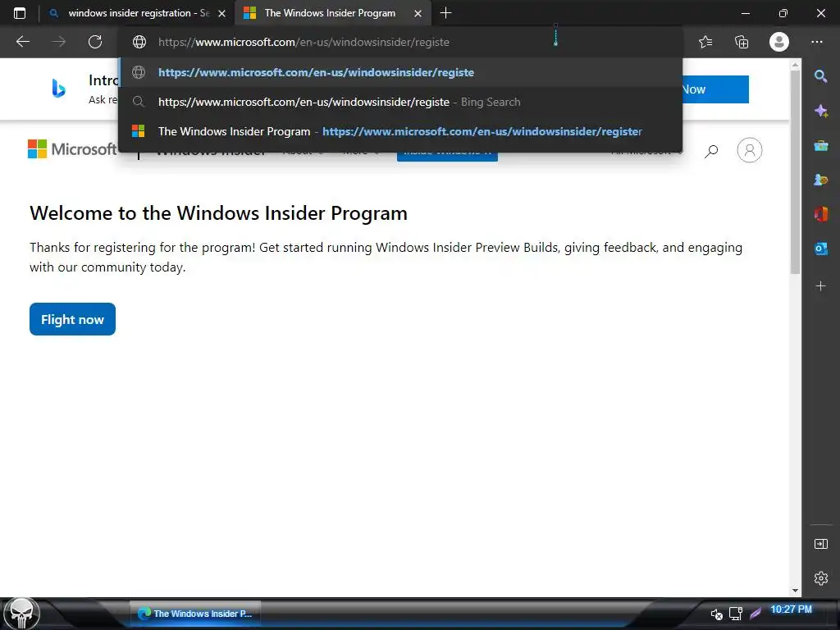Close the windows insider registration tab
This screenshot has width=840, height=630.
click(221, 13)
